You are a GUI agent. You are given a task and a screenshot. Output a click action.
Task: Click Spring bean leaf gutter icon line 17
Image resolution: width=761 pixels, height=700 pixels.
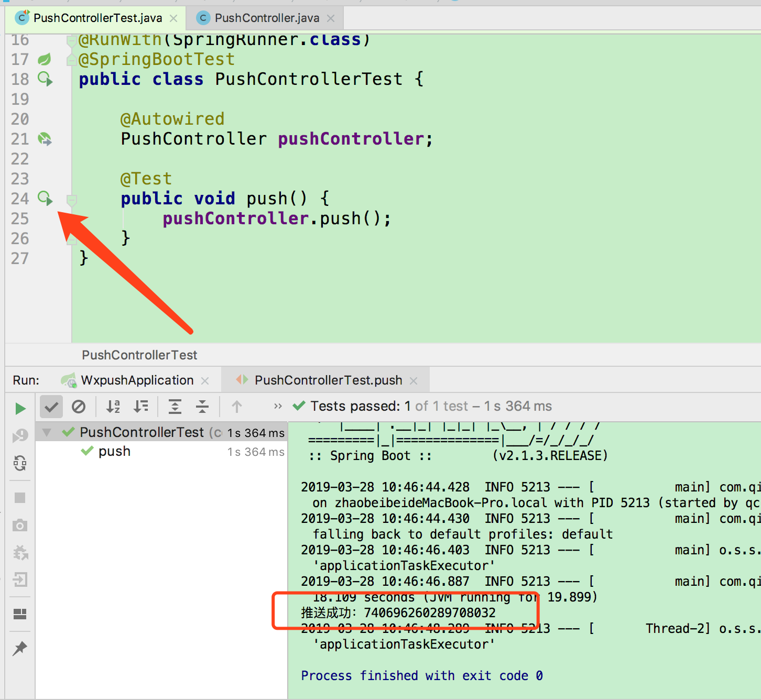coord(45,59)
